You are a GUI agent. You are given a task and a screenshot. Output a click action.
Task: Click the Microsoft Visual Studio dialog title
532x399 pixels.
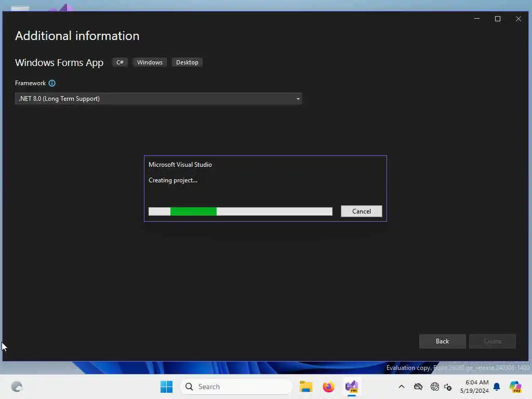coord(180,165)
